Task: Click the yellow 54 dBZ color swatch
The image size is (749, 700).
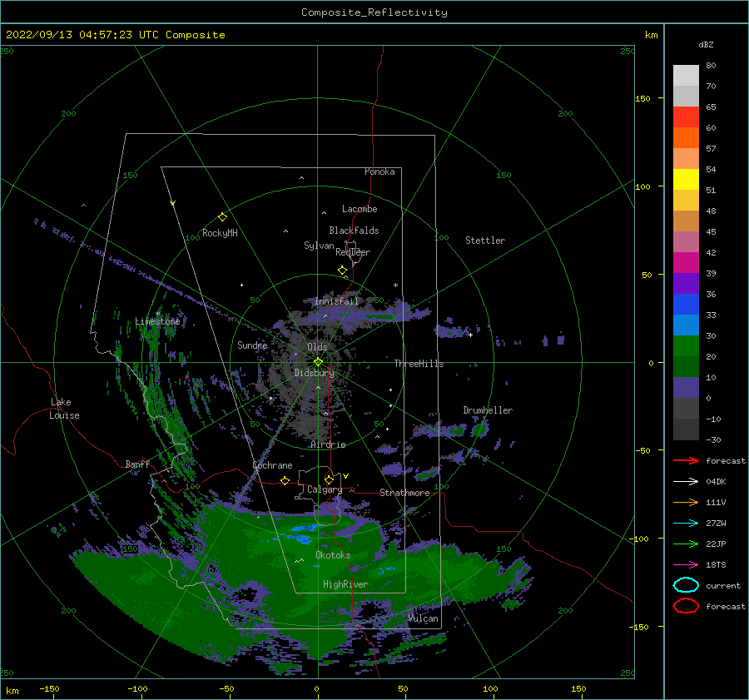Action: 686,179
